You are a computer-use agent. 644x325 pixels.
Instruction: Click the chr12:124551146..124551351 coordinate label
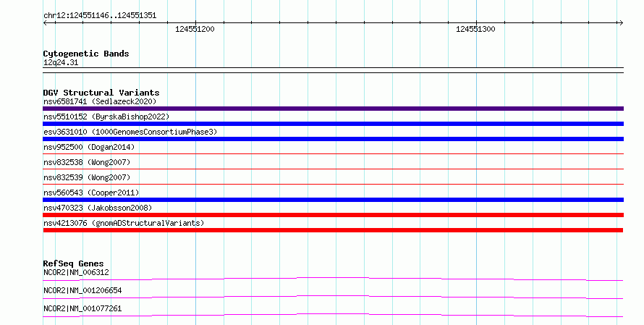(x=100, y=16)
